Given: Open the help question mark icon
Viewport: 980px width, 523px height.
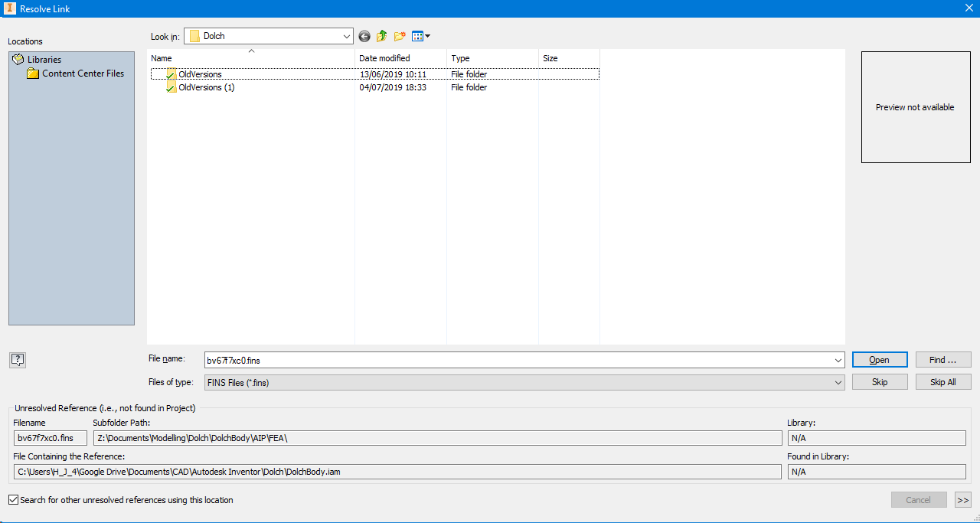Looking at the screenshot, I should (17, 359).
